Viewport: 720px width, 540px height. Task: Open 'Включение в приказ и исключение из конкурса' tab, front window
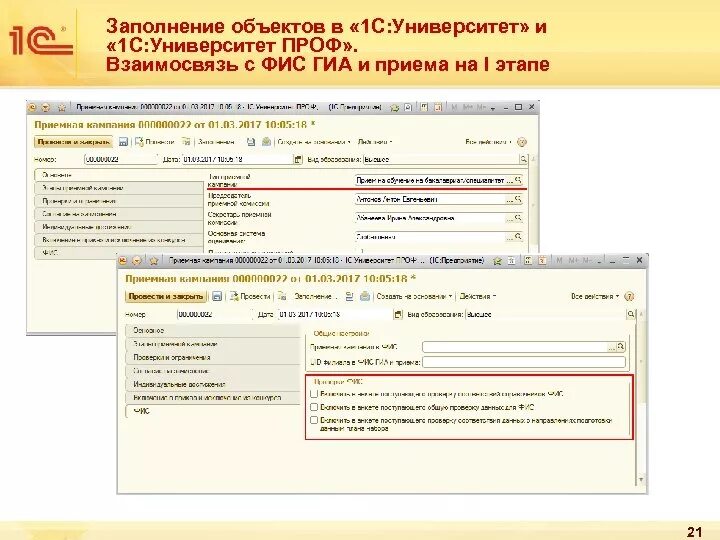click(212, 398)
